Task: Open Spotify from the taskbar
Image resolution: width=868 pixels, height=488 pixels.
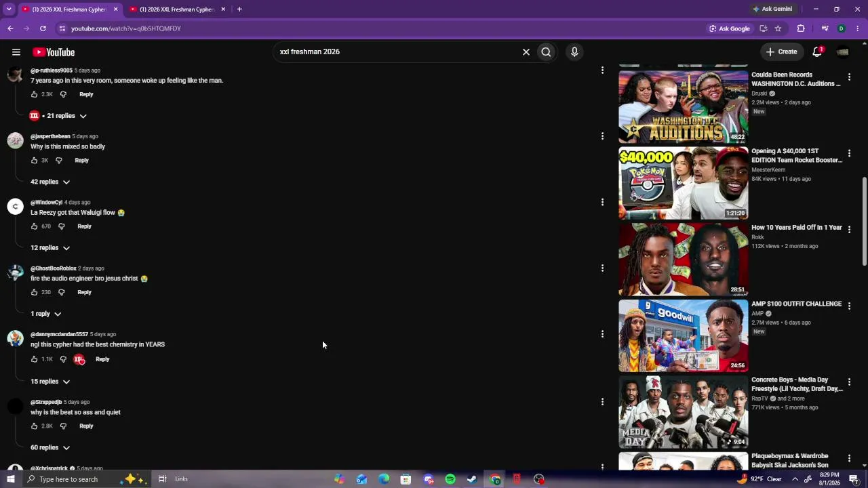Action: click(x=450, y=479)
